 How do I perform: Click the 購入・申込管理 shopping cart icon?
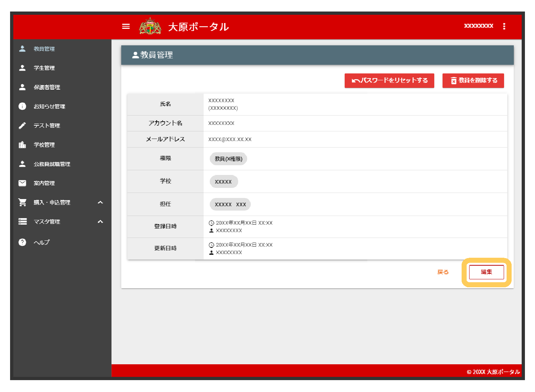(22, 202)
